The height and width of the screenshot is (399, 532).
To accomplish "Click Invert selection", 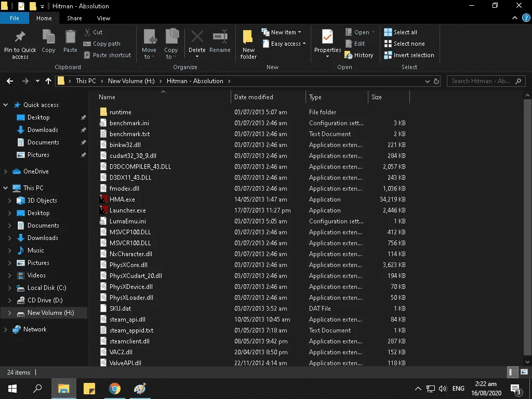I will (x=409, y=55).
